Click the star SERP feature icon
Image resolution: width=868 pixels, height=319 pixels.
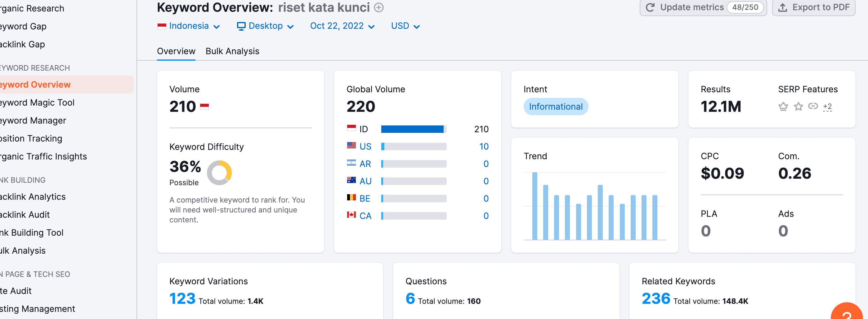click(798, 107)
